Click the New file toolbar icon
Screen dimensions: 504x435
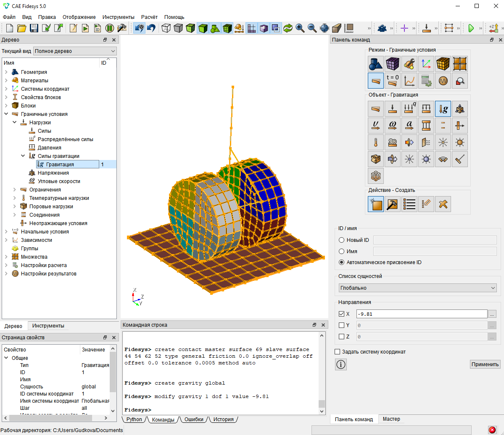click(x=10, y=28)
